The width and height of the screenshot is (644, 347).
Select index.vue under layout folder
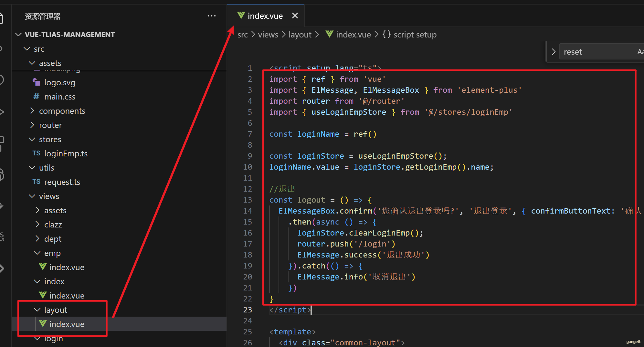pyautogui.click(x=67, y=324)
